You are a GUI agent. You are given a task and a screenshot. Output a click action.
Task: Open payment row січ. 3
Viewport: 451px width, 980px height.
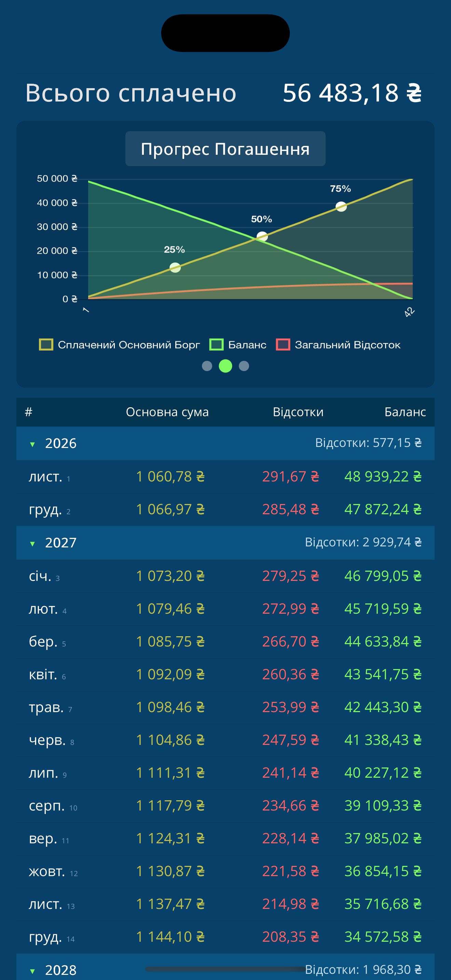point(225,576)
